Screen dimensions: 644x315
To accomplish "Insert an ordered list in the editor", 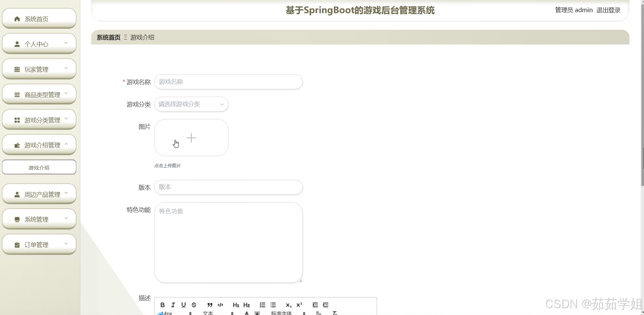I will (x=262, y=305).
